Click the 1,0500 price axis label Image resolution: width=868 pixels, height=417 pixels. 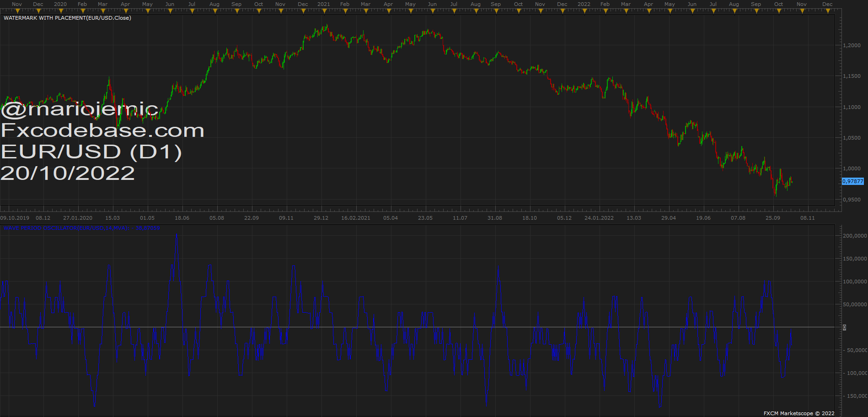(x=852, y=138)
